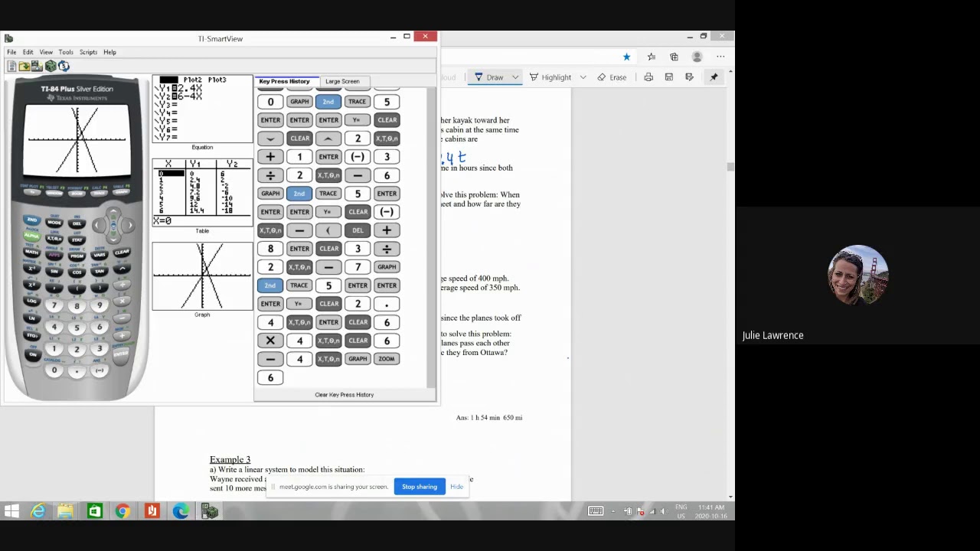Expand the Highlight options dropdown
980x551 pixels.
pyautogui.click(x=583, y=77)
